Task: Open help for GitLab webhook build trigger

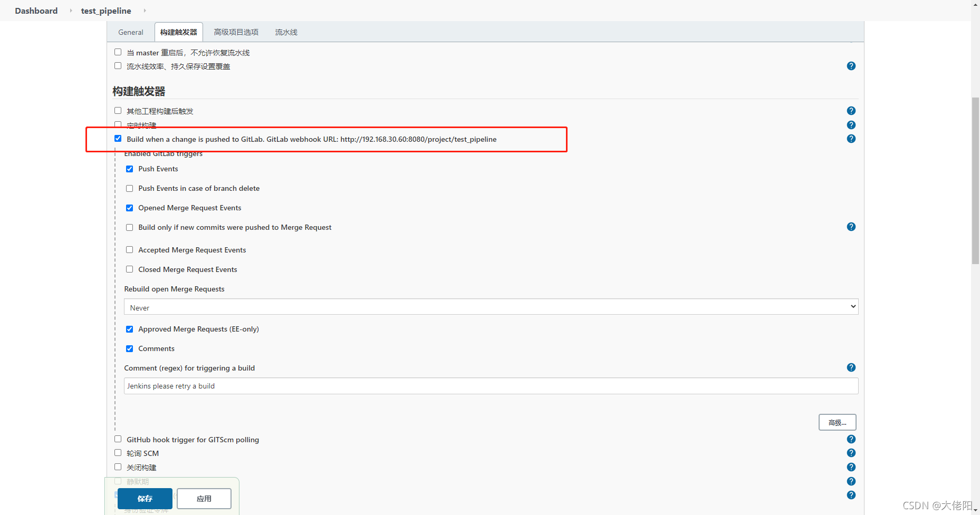Action: 851,139
